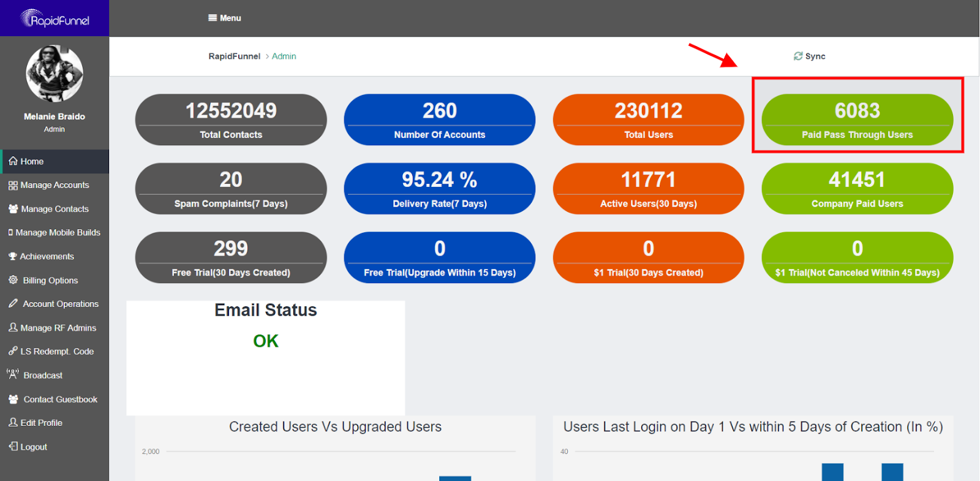The width and height of the screenshot is (980, 481).
Task: Click the green OK status text
Action: pyautogui.click(x=266, y=341)
